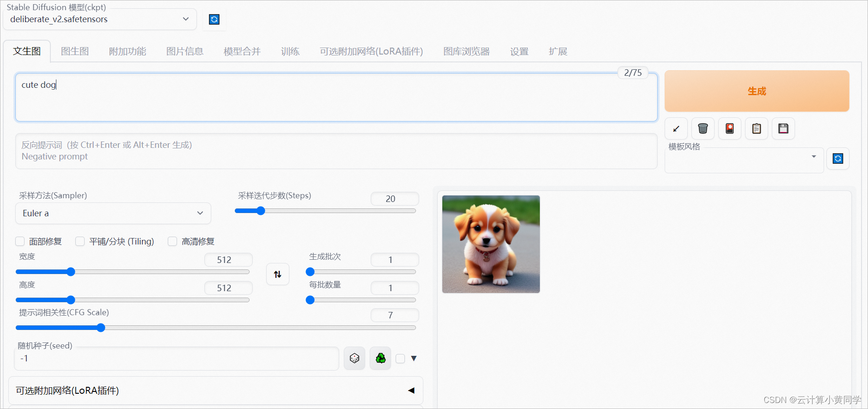Click the 生成批次 value field
The height and width of the screenshot is (409, 868).
pyautogui.click(x=395, y=260)
